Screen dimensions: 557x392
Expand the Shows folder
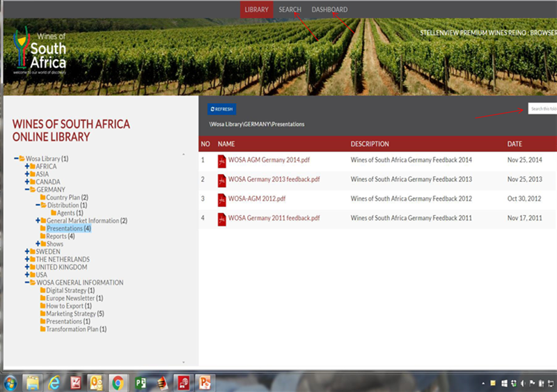pos(38,244)
